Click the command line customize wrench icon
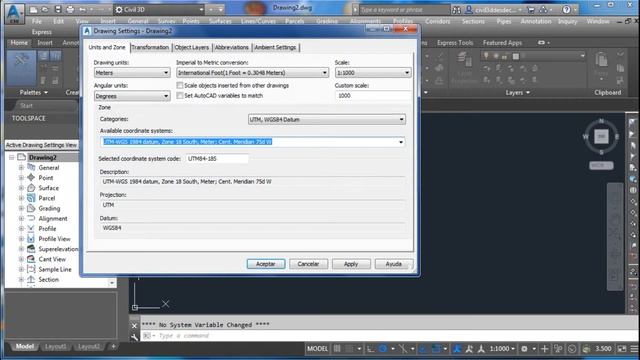This screenshot has width=640, height=360. click(x=134, y=337)
